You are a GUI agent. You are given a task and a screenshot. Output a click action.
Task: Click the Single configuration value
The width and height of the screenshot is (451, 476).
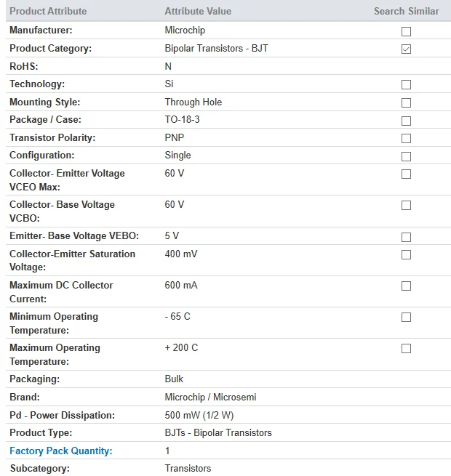point(177,155)
